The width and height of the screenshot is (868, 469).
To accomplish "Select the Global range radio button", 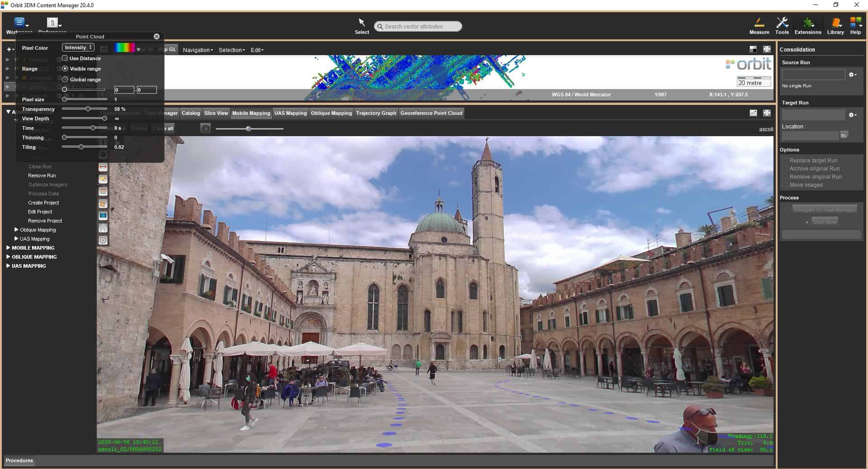I will [65, 80].
